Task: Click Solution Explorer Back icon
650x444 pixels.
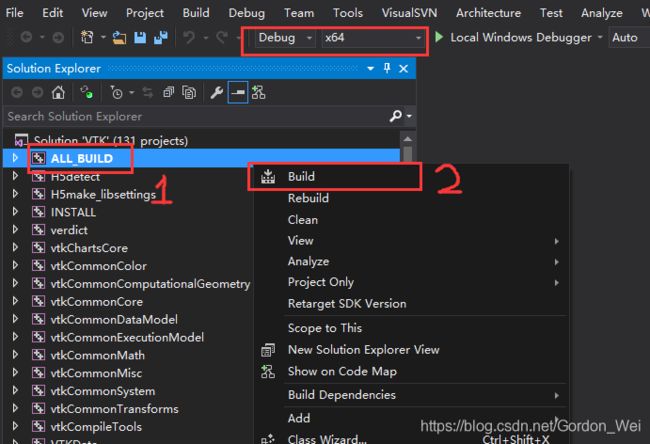Action: [x=17, y=92]
